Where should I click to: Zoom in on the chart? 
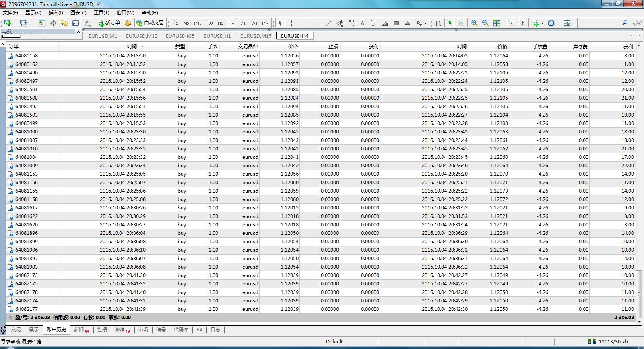pos(474,23)
